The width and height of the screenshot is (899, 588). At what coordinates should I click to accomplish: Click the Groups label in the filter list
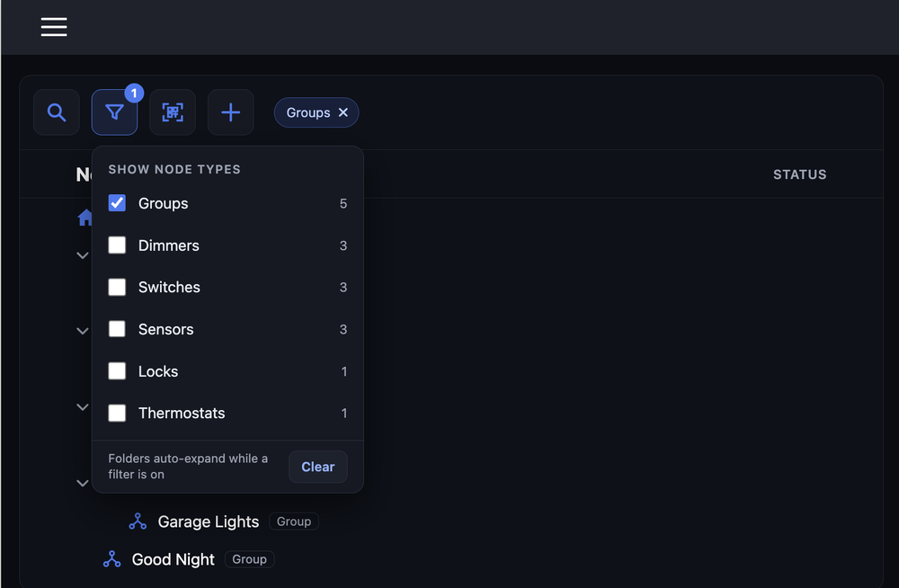[164, 204]
